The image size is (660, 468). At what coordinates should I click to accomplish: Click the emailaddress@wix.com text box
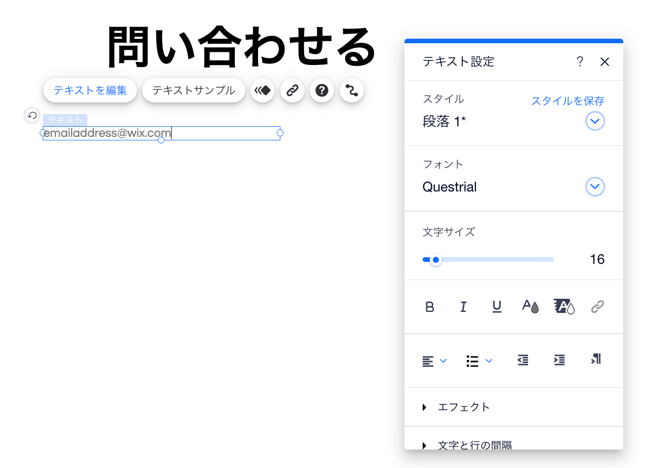coord(161,133)
